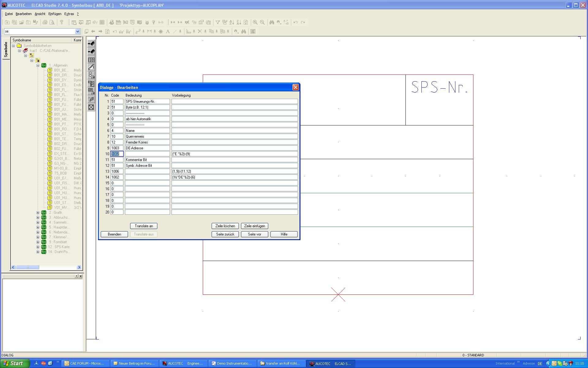Collapse the Symbolbibliotheken tree node
Screen dimensions: 588x368
13,46
